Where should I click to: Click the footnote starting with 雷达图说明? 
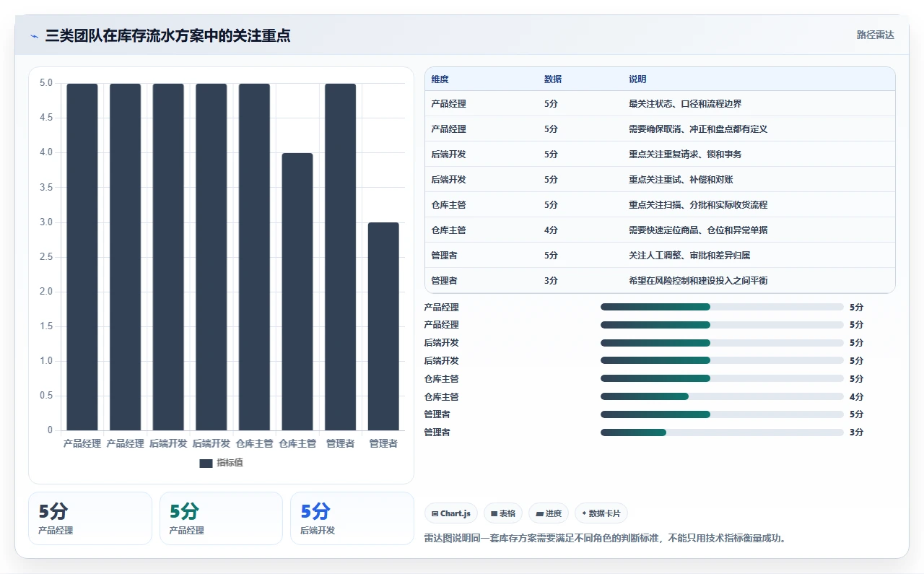(605, 538)
